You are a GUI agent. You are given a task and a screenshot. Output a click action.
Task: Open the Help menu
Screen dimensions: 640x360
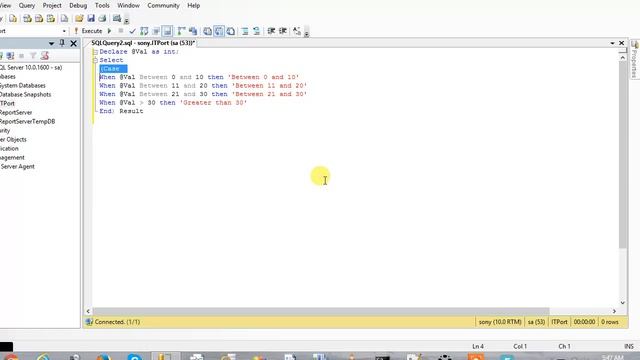pyautogui.click(x=193, y=6)
